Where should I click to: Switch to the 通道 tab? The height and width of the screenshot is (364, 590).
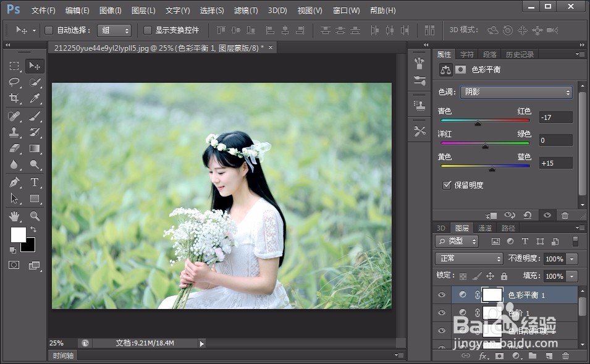[x=484, y=228]
